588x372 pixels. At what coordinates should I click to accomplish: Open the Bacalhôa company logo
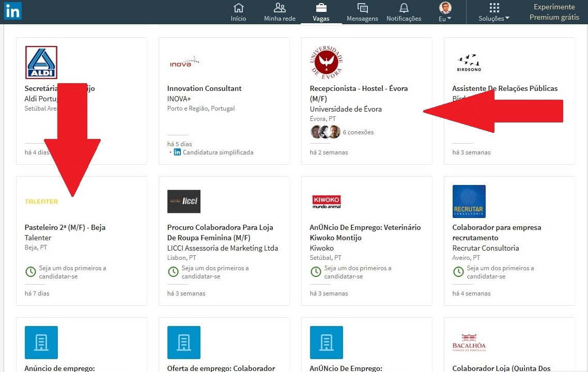(x=469, y=343)
